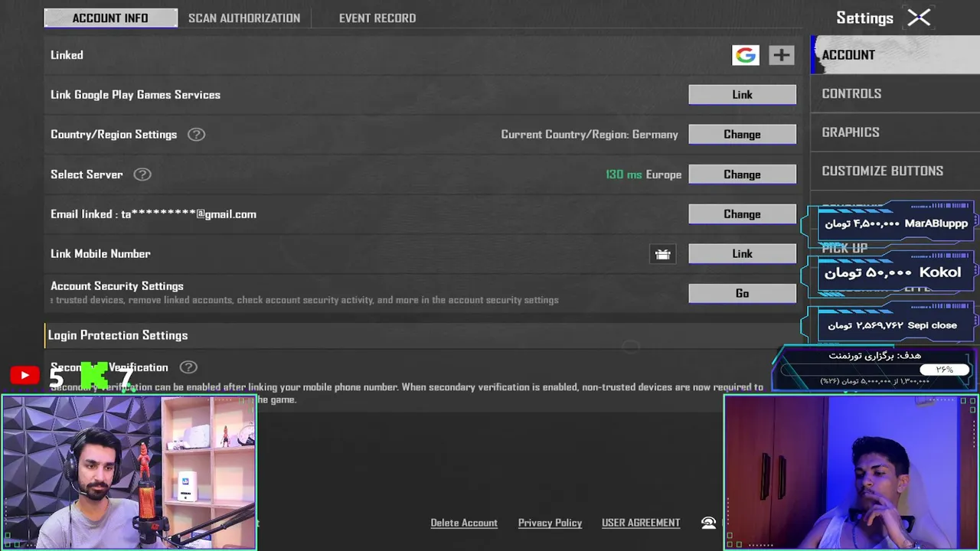Click Link for Mobile Number
Viewport: 980px width, 551px height.
(x=742, y=254)
